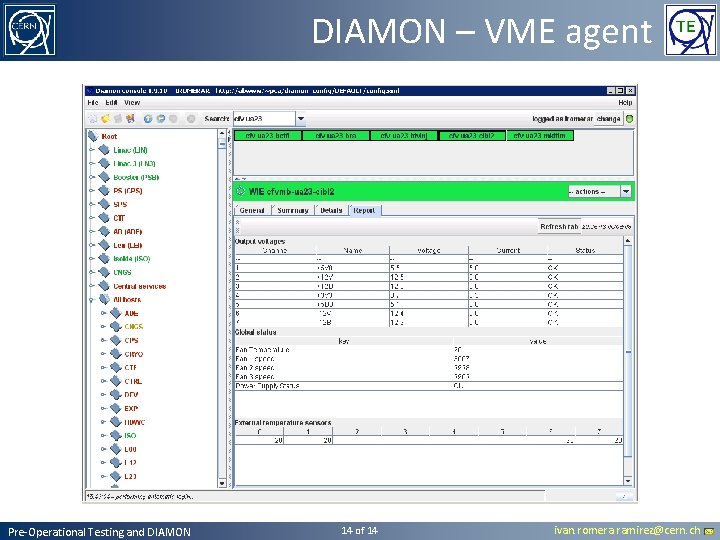
Task: Click the report panel scroll-up arrow
Action: [x=628, y=241]
